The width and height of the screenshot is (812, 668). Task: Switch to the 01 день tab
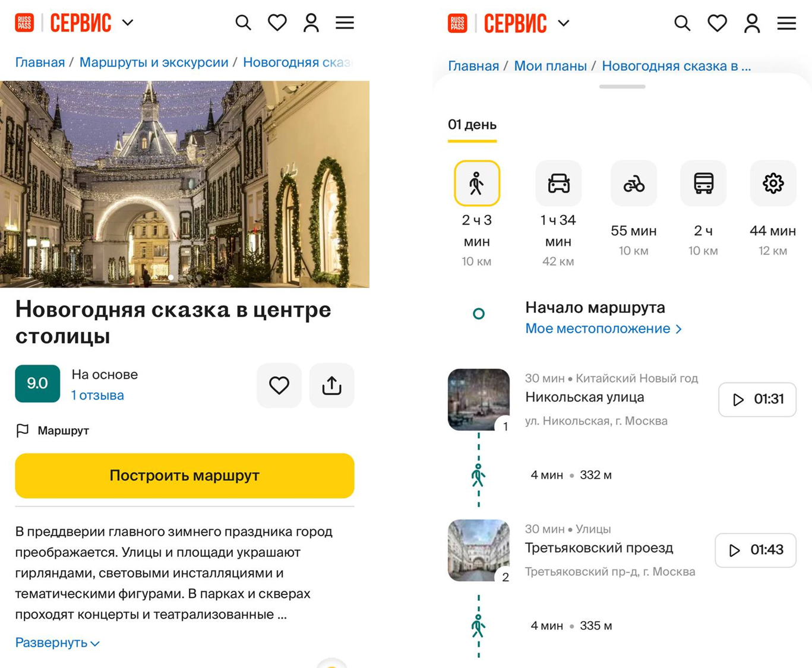coord(472,125)
